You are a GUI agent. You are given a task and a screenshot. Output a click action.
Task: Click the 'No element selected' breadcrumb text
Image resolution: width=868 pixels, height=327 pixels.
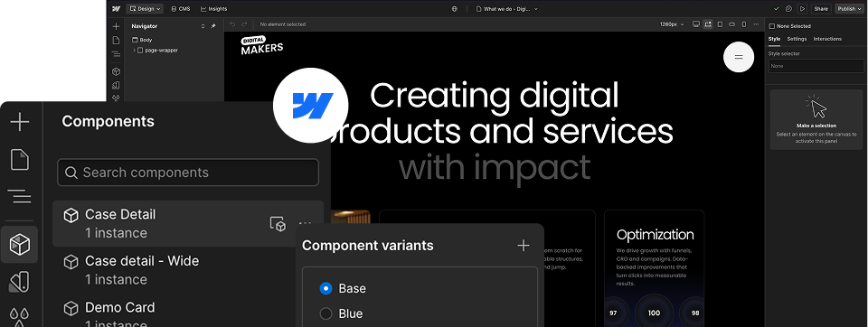(283, 24)
